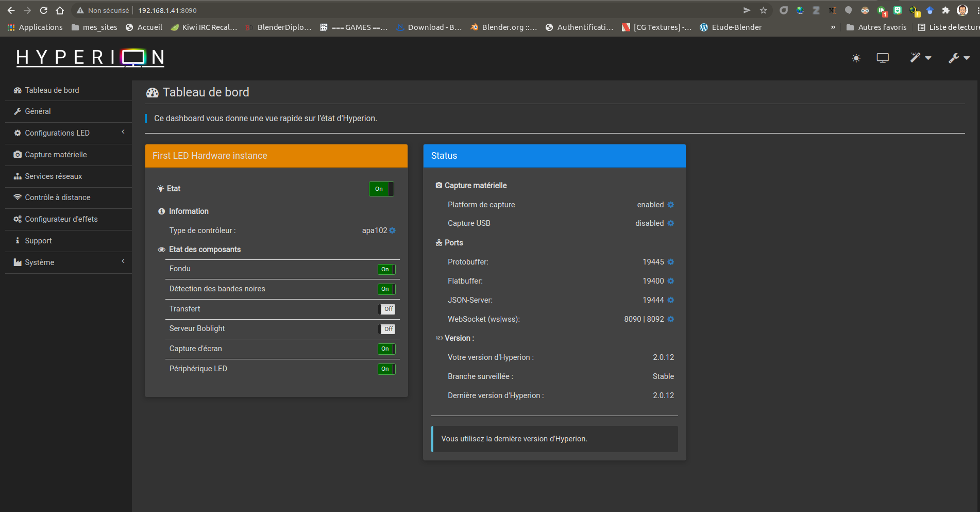Viewport: 980px width, 512px height.
Task: Click gear beside JSON-Server port 19444
Action: [x=671, y=300]
